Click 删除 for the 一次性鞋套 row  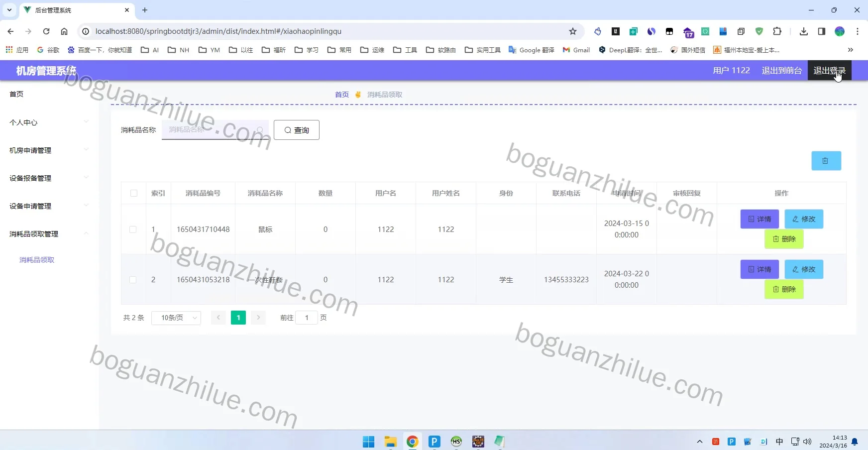pyautogui.click(x=784, y=289)
